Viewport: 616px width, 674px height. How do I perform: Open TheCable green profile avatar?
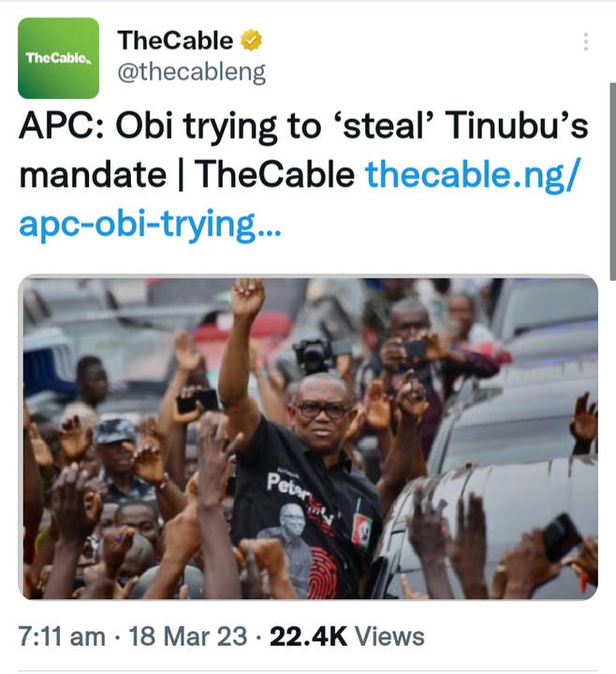pos(58,58)
